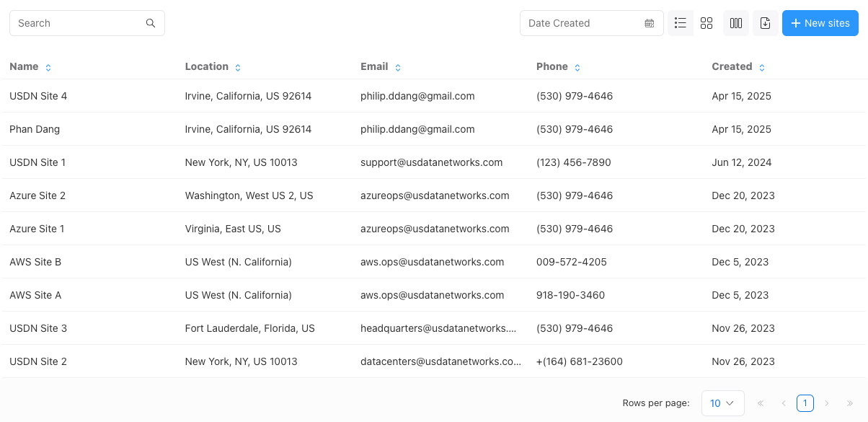
Task: Select page 1 in pagination
Action: pyautogui.click(x=805, y=403)
